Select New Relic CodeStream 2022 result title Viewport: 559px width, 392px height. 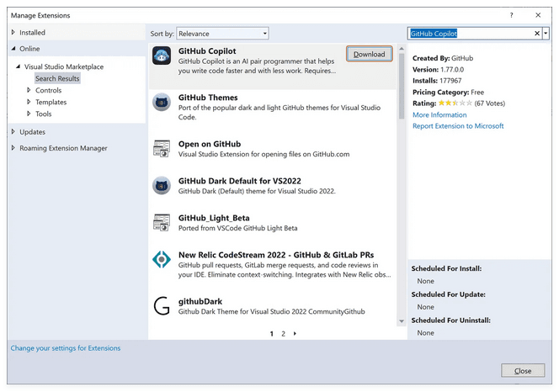click(276, 255)
